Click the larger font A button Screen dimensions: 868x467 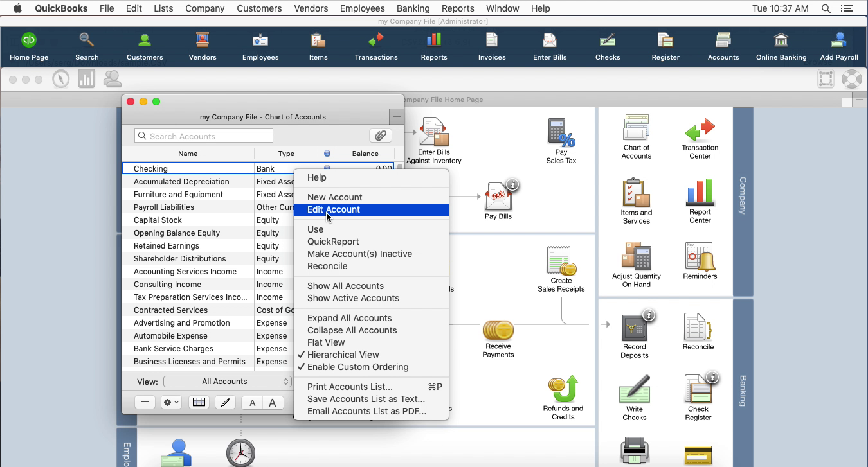[273, 403]
